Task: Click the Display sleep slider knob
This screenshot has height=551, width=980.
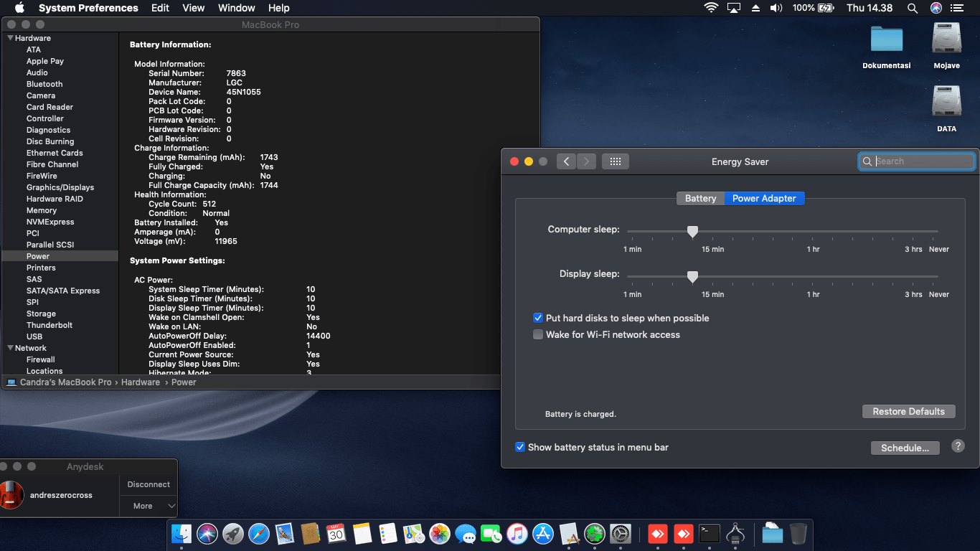Action: click(x=692, y=276)
